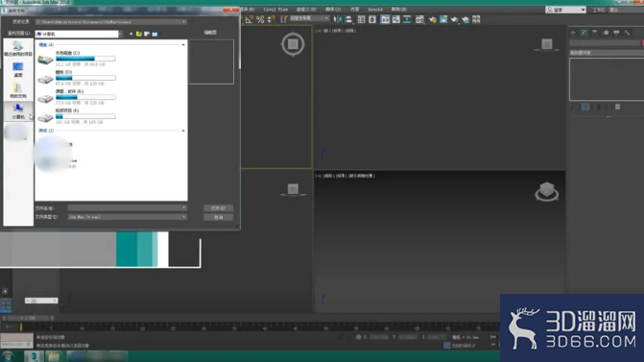This screenshot has height=362, width=644.
Task: Click Edit Named Selection Sets icon
Action: pos(284,19)
